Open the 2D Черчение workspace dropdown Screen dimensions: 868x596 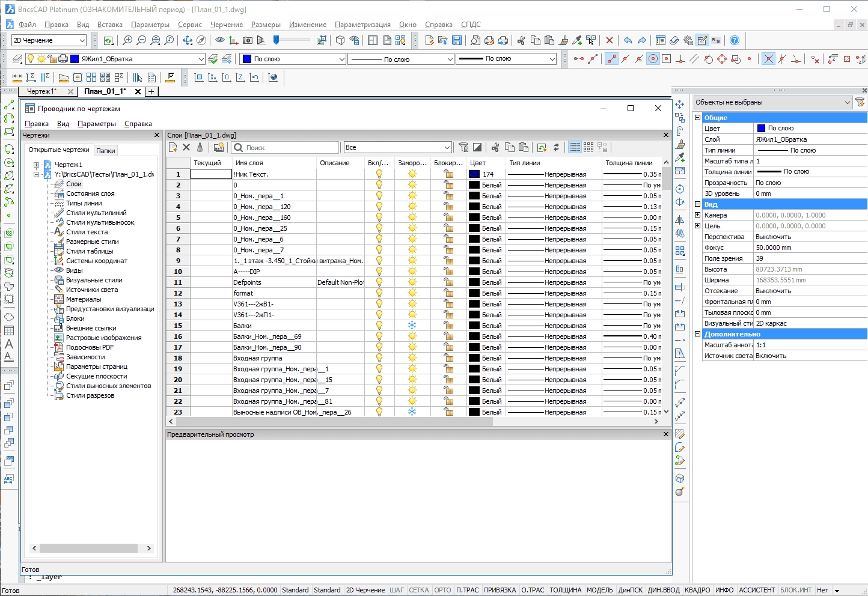click(49, 40)
